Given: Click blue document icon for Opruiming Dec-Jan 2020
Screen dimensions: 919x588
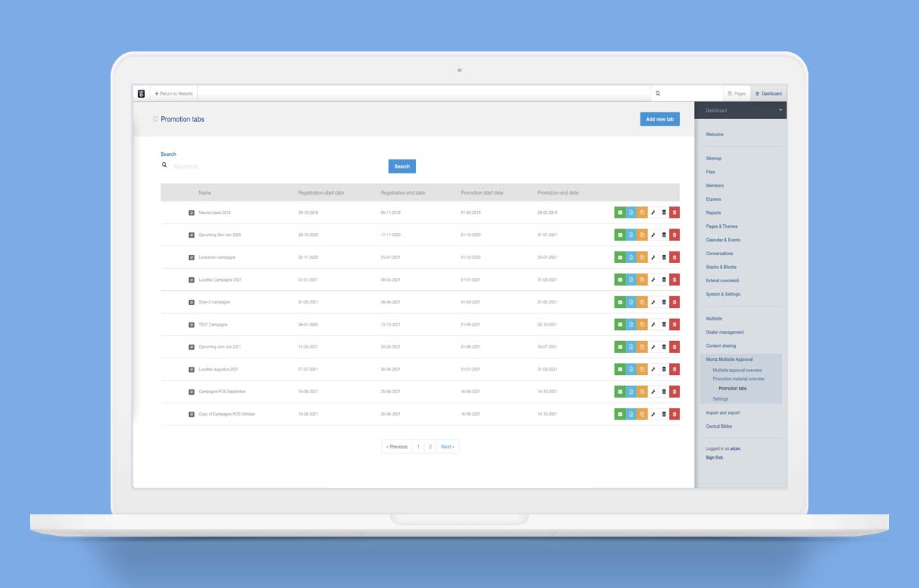Looking at the screenshot, I should pyautogui.click(x=631, y=235).
